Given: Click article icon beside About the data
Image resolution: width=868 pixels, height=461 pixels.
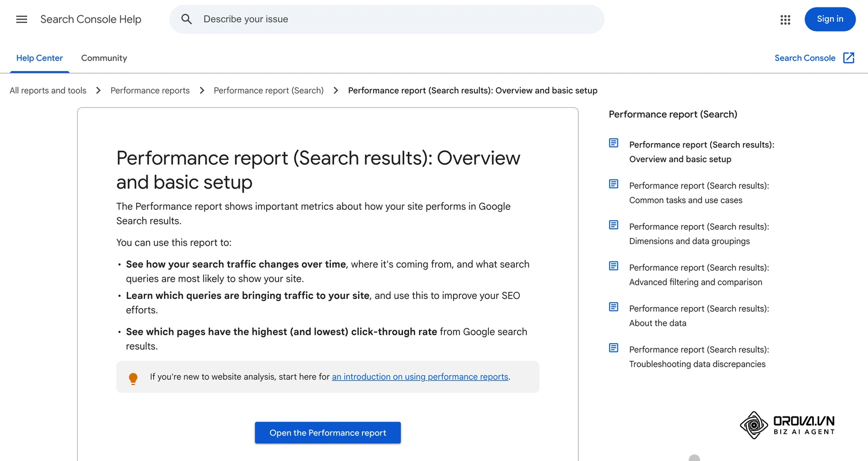Looking at the screenshot, I should pyautogui.click(x=614, y=307).
